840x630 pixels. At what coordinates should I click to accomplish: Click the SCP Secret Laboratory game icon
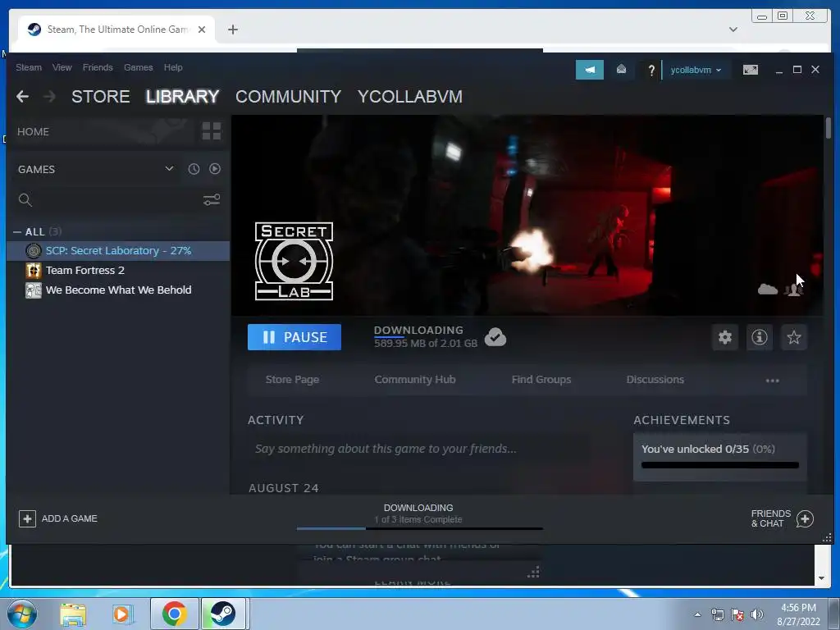pos(33,251)
